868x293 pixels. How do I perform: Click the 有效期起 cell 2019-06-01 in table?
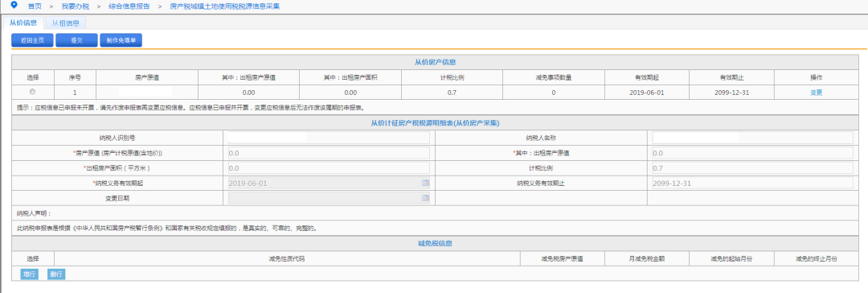point(646,92)
